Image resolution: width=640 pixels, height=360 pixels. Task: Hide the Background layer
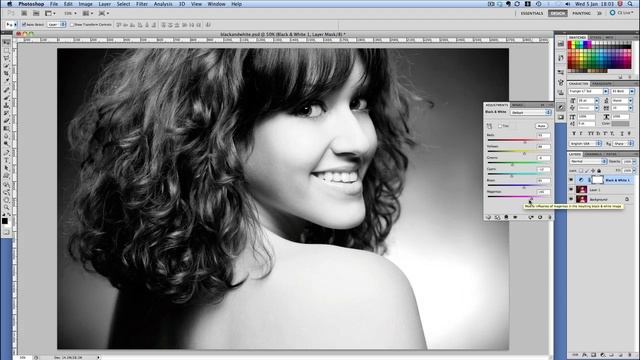point(571,199)
